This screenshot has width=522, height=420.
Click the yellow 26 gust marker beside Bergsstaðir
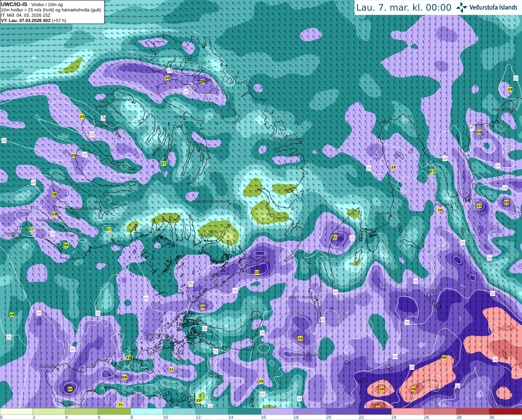click(x=440, y=210)
